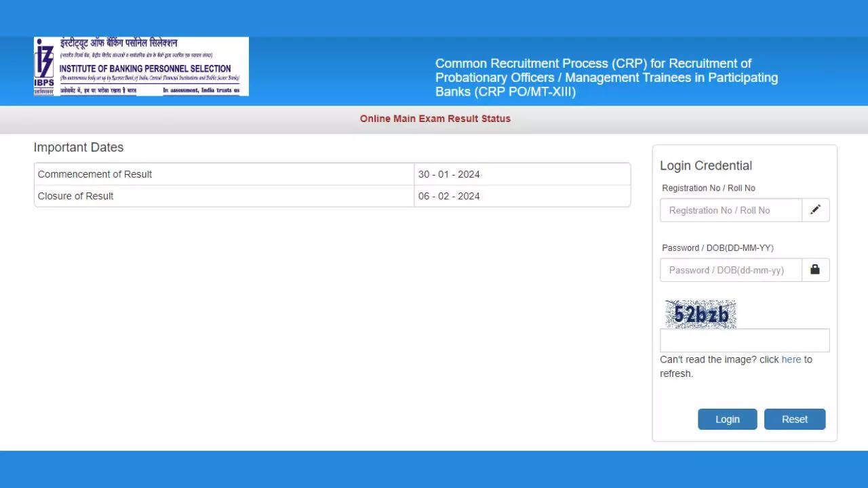Click the 'Registration No / Roll No' label

[x=709, y=188]
